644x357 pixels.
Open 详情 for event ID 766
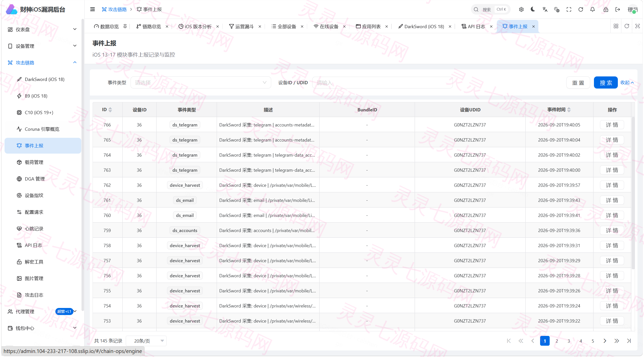click(612, 125)
